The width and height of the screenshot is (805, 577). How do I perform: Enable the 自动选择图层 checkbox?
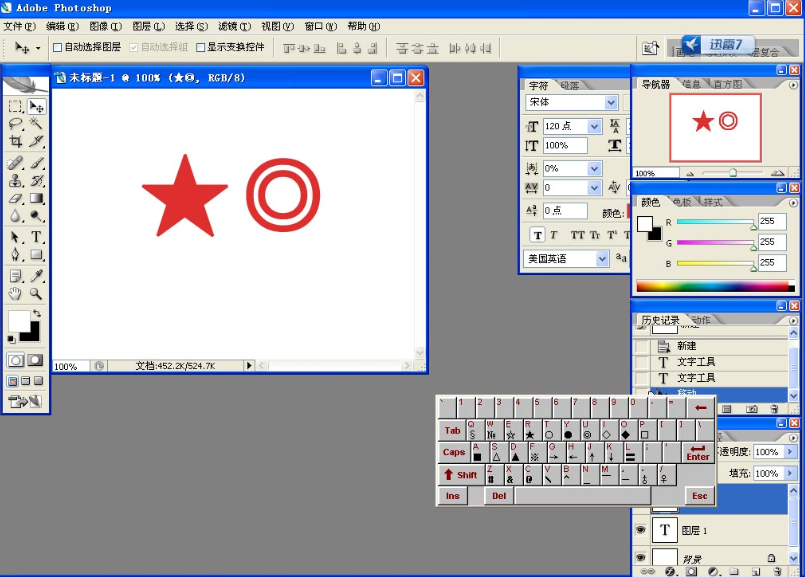(x=58, y=47)
